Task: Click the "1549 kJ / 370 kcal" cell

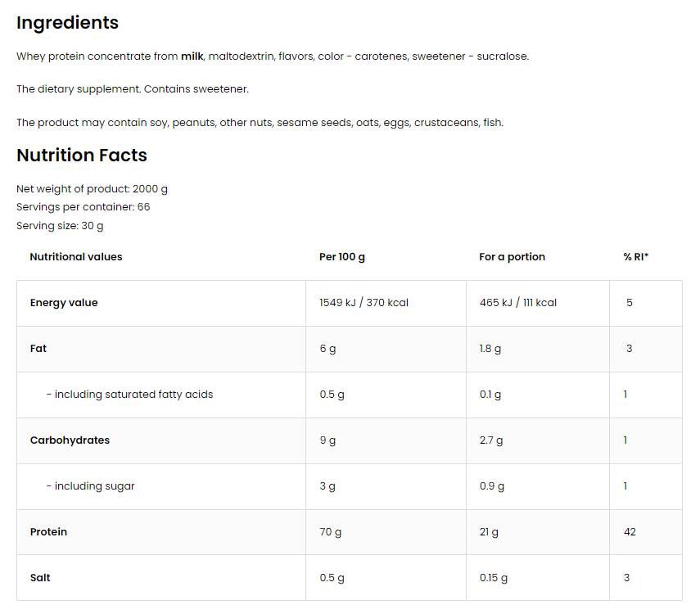Action: (364, 303)
